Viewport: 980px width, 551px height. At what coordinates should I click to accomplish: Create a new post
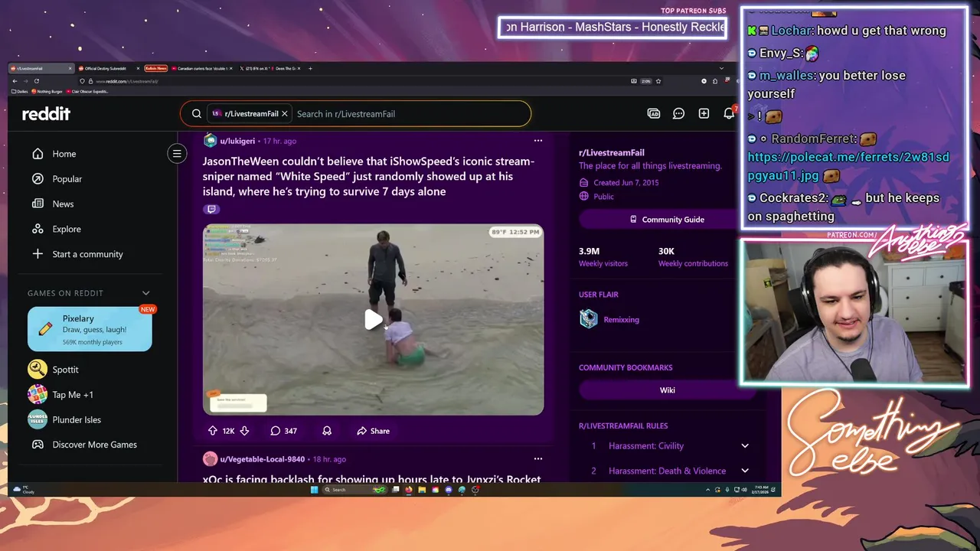(x=704, y=113)
